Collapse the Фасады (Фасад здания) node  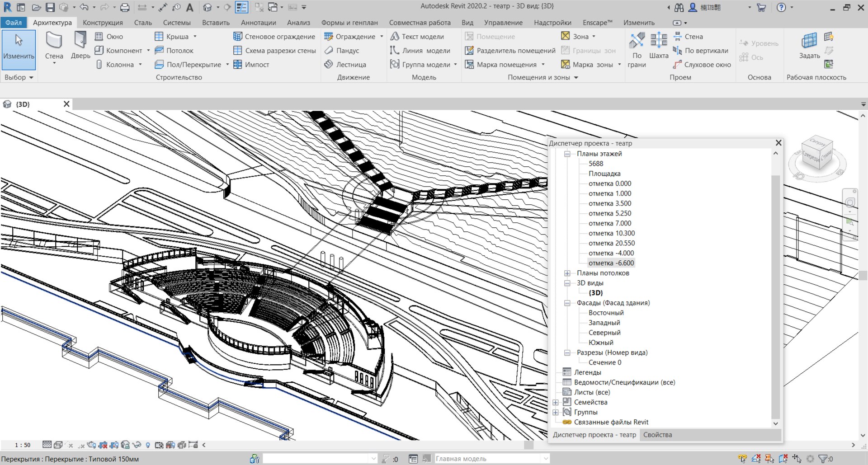click(x=567, y=303)
